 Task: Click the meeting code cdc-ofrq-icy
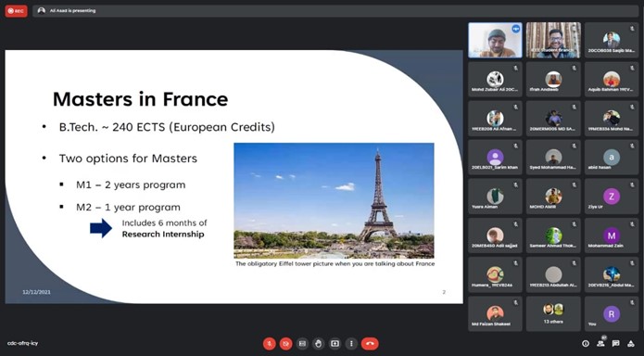22,343
